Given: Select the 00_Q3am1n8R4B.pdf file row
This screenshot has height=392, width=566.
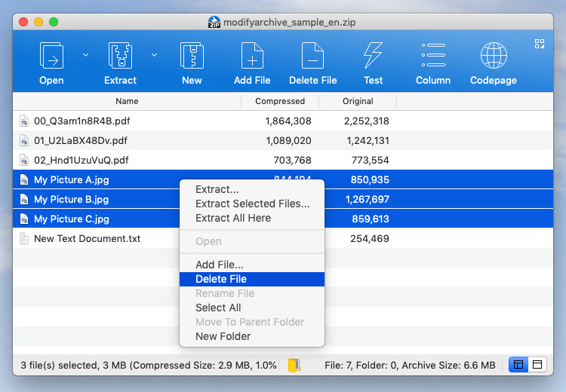Looking at the screenshot, I should [87, 121].
